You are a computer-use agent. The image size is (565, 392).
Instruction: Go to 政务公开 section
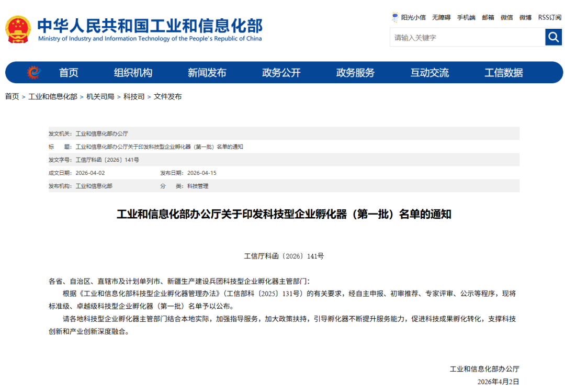(281, 73)
